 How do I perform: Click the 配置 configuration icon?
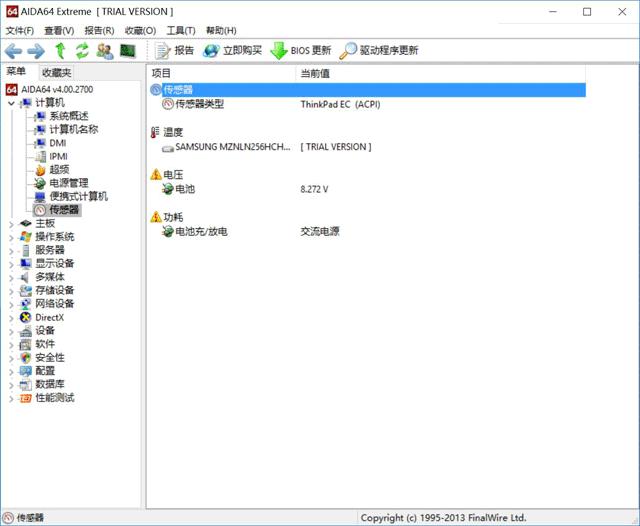click(25, 371)
